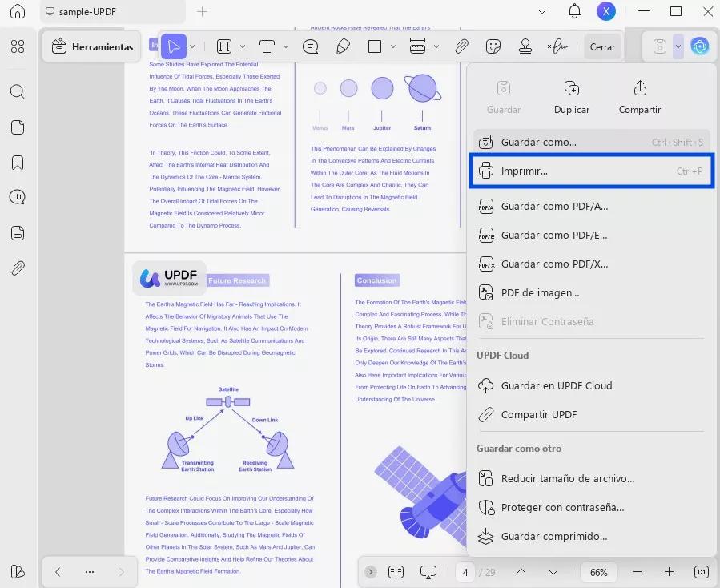
Task: Open the UPDF AI assistant icon
Action: click(x=699, y=46)
